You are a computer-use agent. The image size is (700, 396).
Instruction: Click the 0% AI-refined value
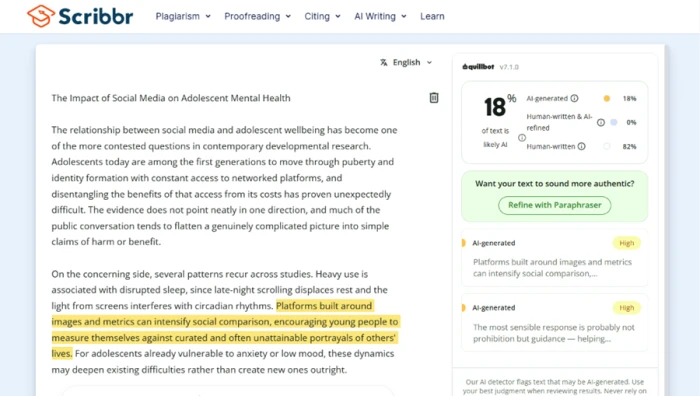pyautogui.click(x=631, y=122)
